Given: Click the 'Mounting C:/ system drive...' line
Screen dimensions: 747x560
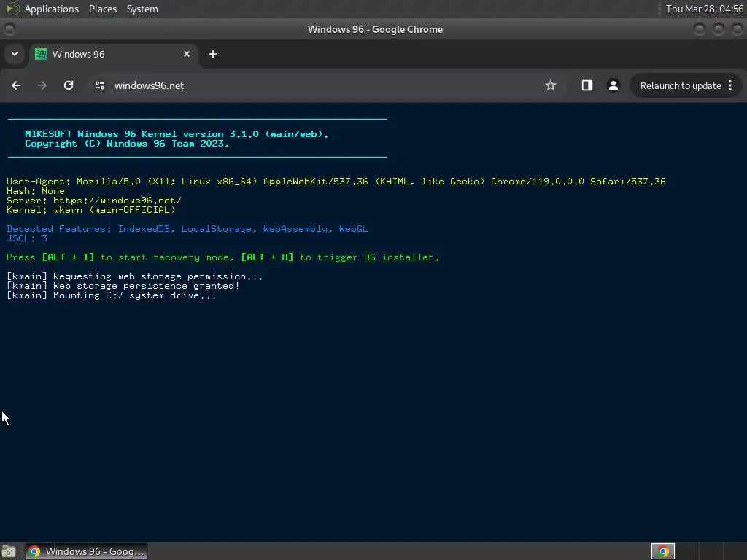Looking at the screenshot, I should click(112, 296).
